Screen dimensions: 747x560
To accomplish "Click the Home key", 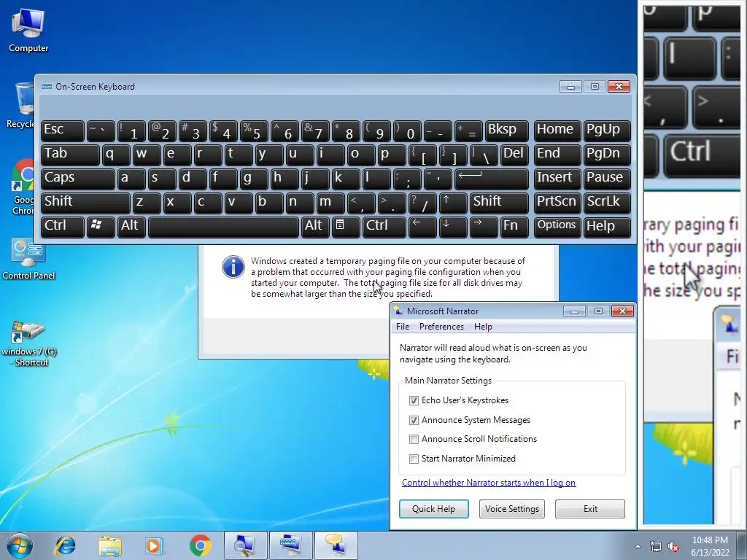I will (557, 131).
